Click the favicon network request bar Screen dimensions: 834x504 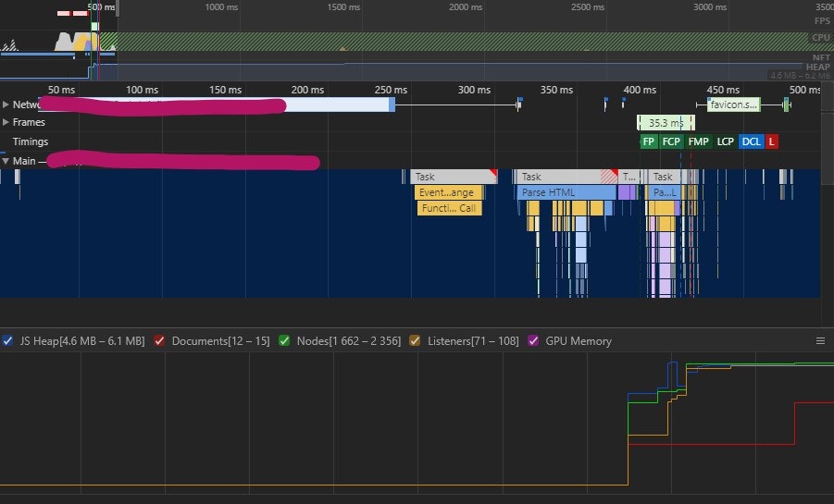pyautogui.click(x=732, y=104)
